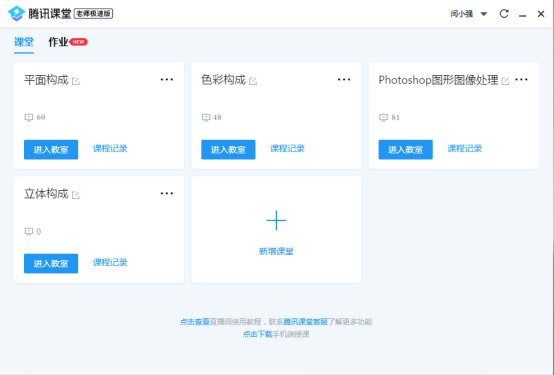Click the refresh icon in title bar
This screenshot has height=375, width=554.
point(504,14)
